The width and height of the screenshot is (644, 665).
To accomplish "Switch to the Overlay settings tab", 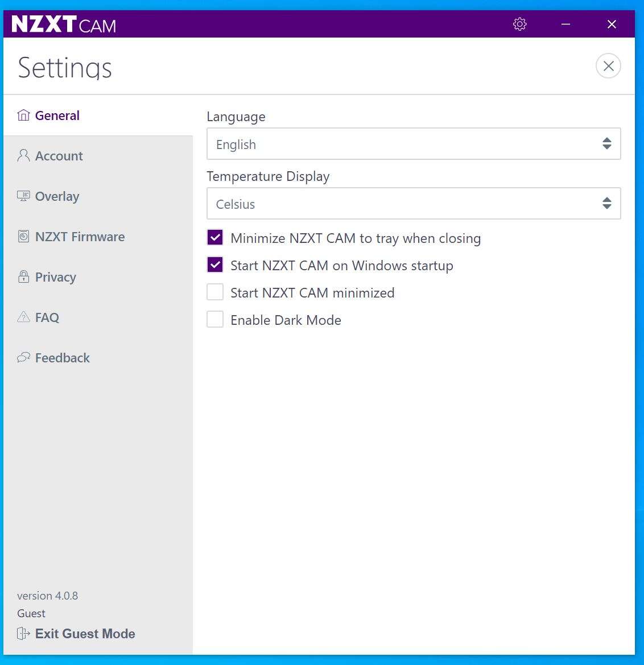I will click(x=57, y=196).
